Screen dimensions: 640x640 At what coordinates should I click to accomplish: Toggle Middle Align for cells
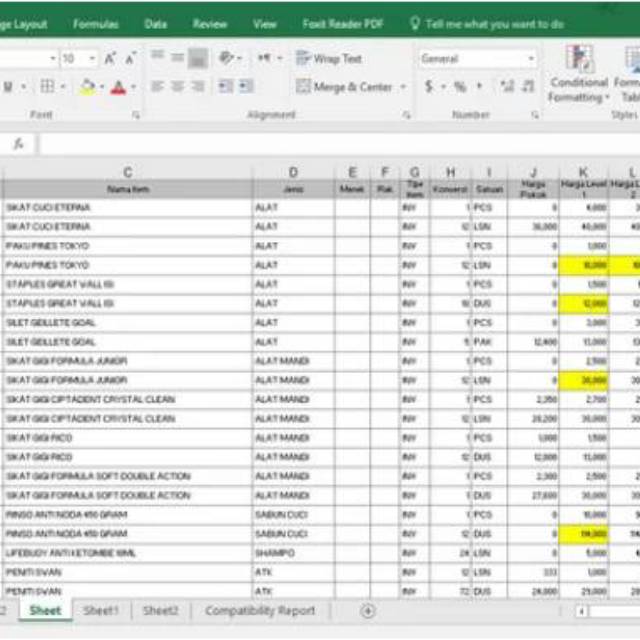(x=178, y=59)
